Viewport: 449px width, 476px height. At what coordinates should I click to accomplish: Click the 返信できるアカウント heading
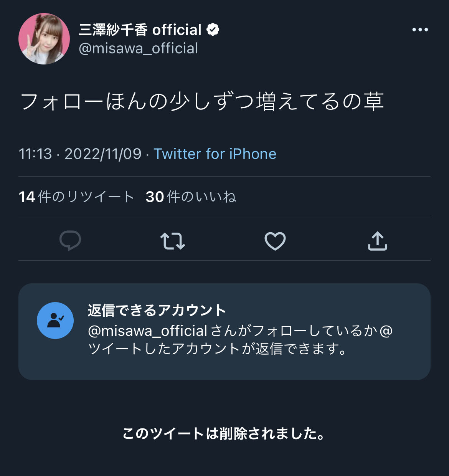coord(157,310)
